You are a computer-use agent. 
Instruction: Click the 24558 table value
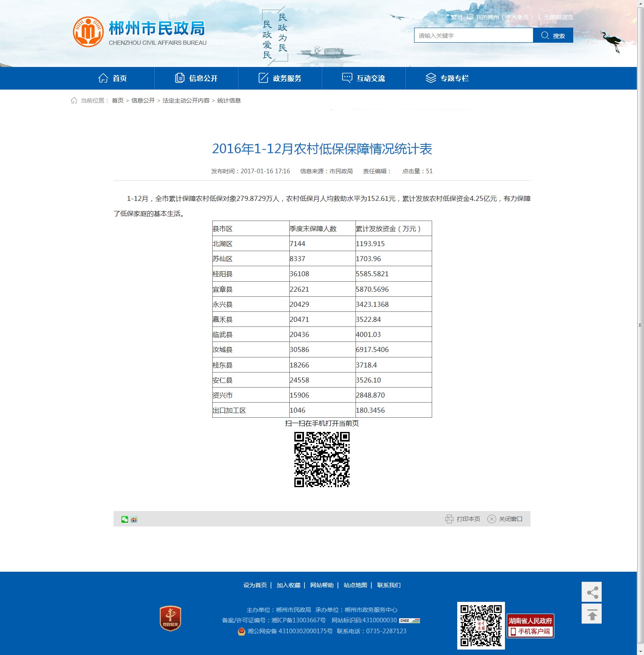tap(299, 380)
